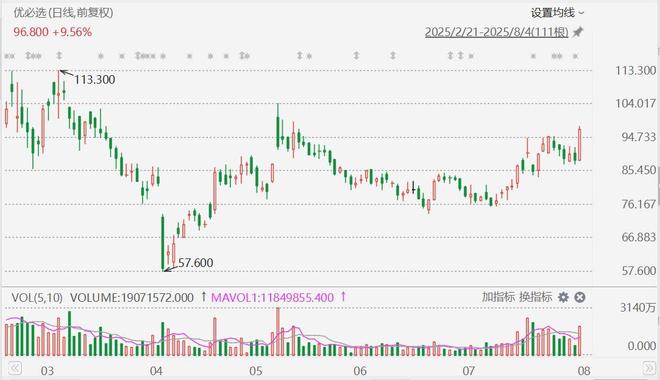Click the 加指标 button
Image resolution: width=660 pixels, height=380 pixels.
coord(498,297)
